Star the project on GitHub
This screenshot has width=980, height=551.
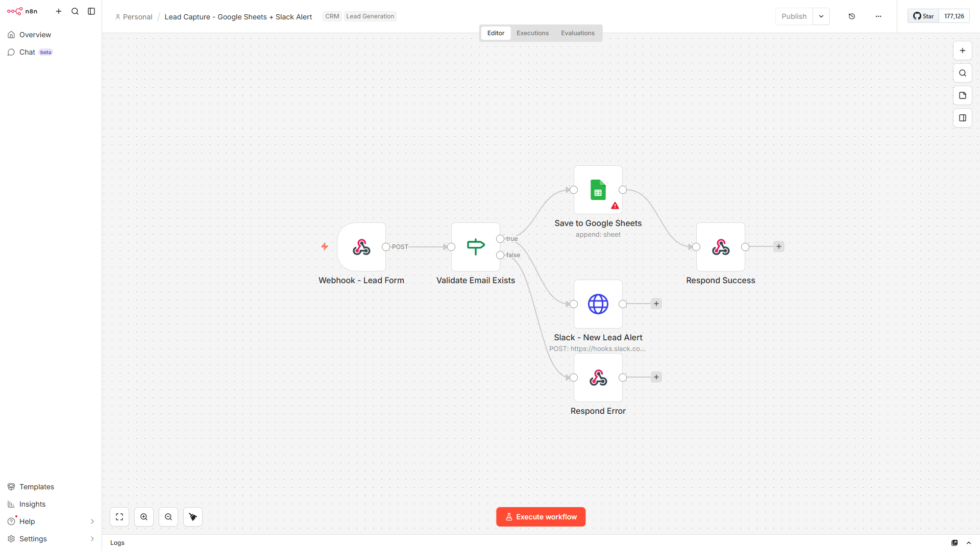(923, 16)
